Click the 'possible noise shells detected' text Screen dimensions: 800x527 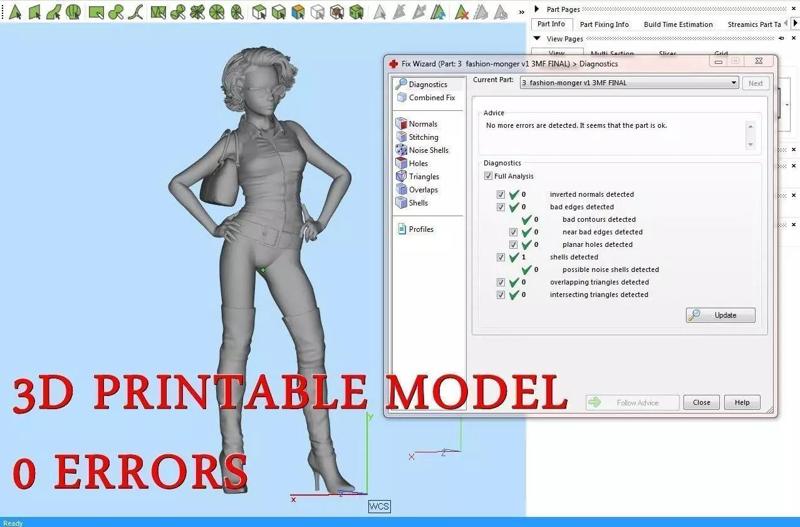(611, 269)
